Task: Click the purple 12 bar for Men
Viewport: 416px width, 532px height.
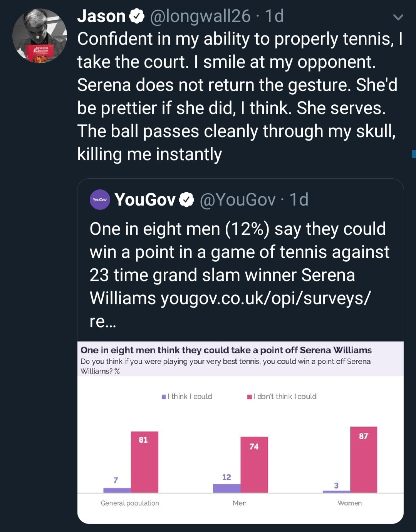Action: point(227,488)
